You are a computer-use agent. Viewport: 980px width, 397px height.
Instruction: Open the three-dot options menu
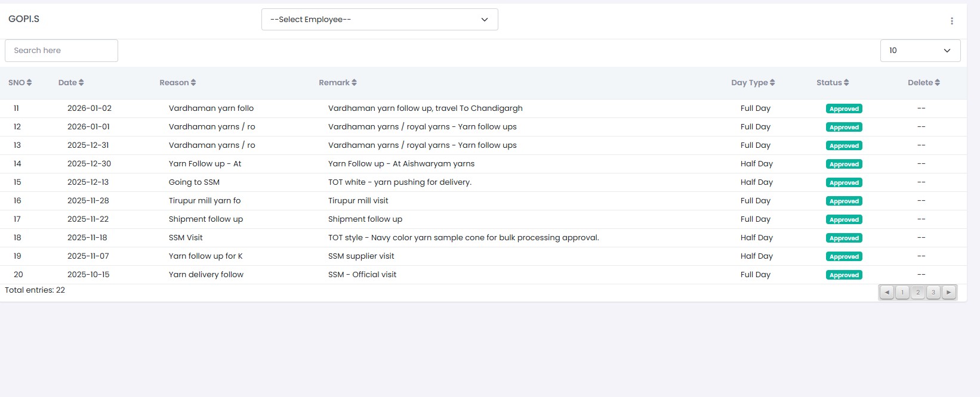click(x=951, y=21)
